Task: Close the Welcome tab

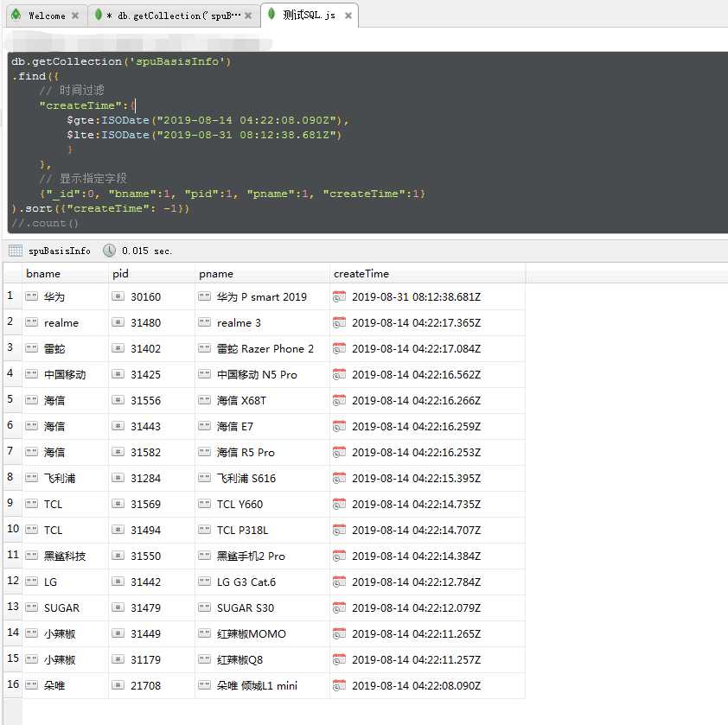Action: [75, 16]
